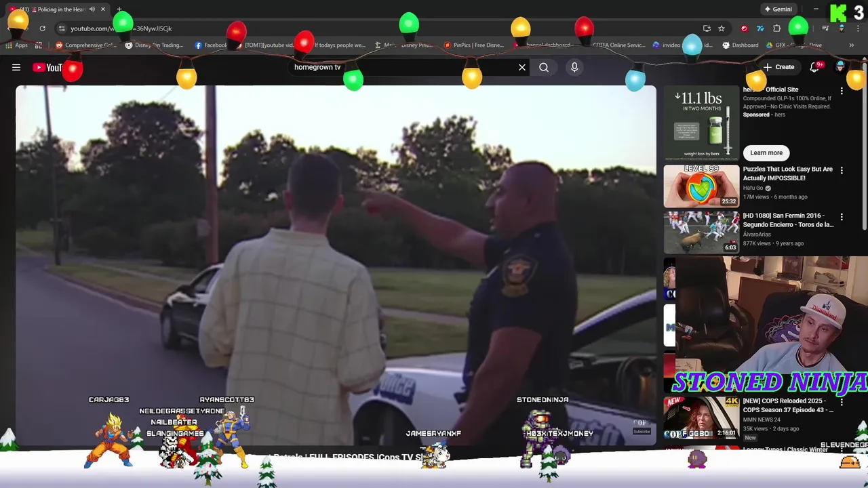Open the Chrome profile avatar
This screenshot has height=488, width=868.
tap(842, 28)
